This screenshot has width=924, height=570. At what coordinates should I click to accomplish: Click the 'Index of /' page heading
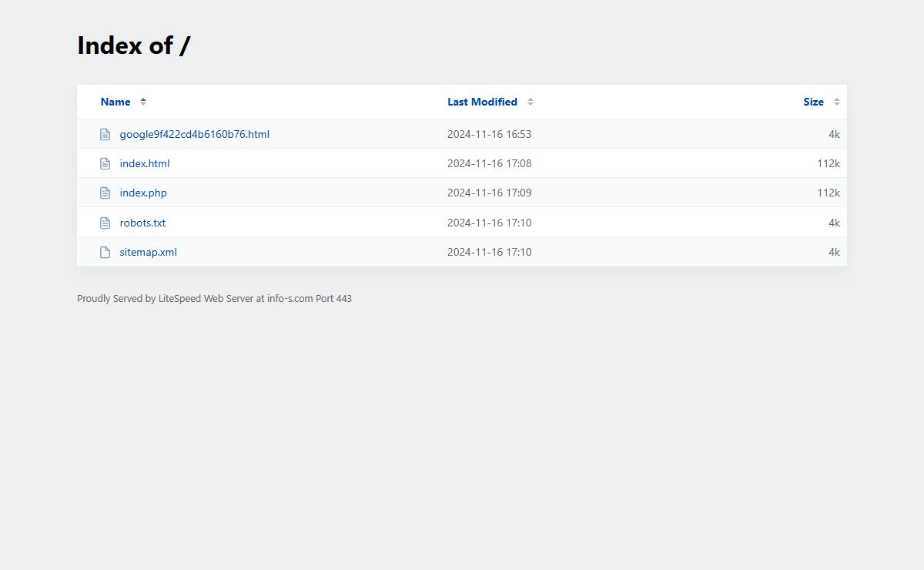134,45
